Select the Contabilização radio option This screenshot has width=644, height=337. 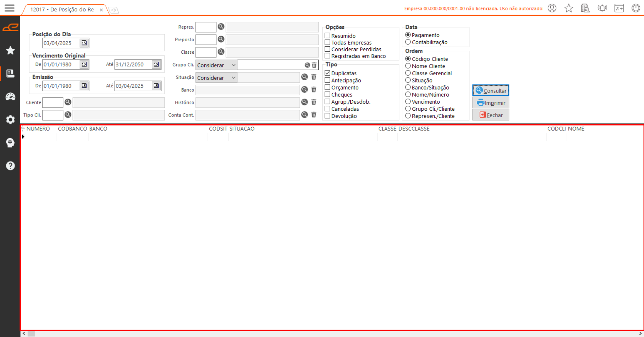[x=408, y=42]
